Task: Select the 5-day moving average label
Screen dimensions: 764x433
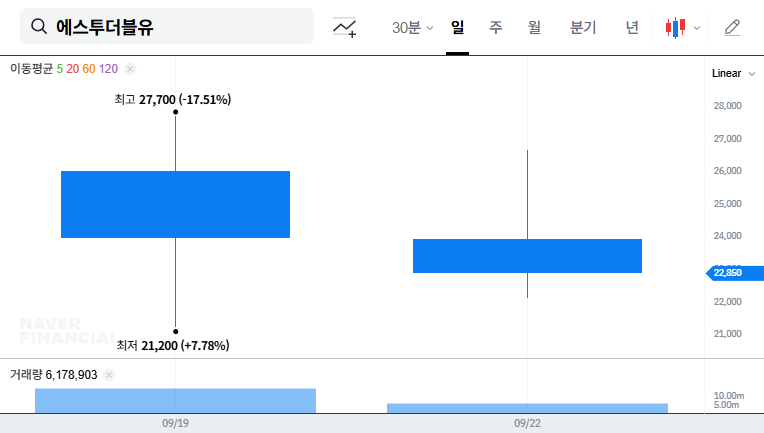Action: 59,69
